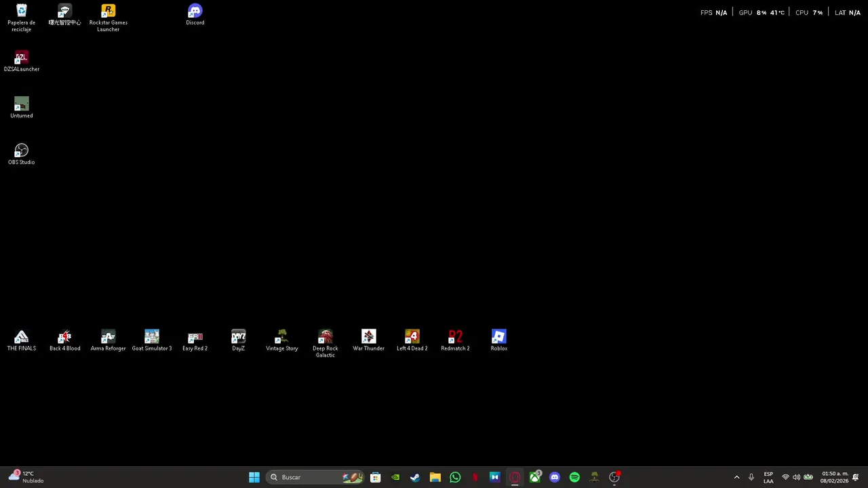
Task: Click the GPU 8% 41°C overlay reading
Action: point(762,12)
